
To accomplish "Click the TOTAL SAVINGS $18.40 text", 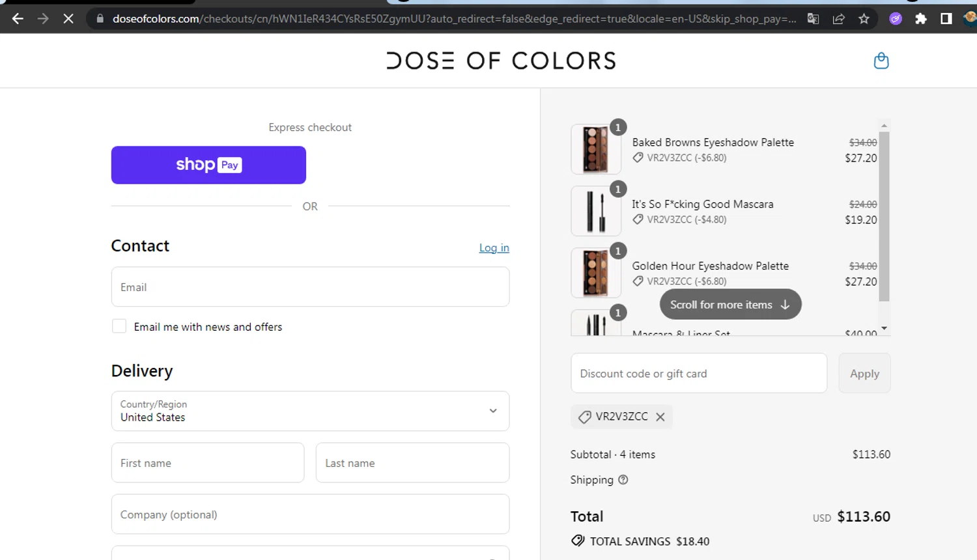I will point(649,541).
